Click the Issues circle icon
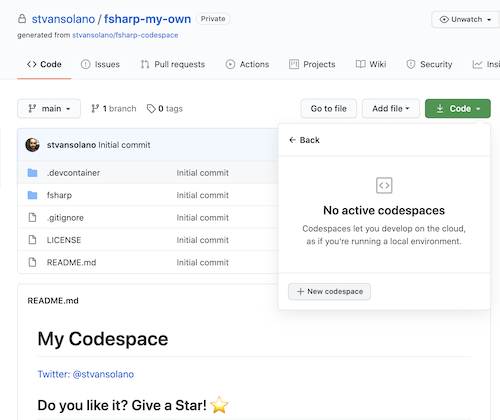The height and width of the screenshot is (420, 500). pos(86,64)
